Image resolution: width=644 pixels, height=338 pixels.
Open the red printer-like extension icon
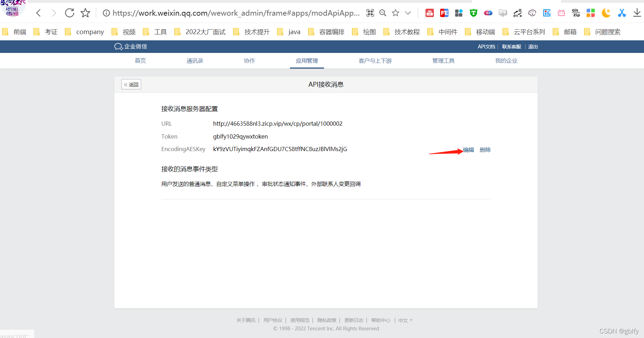[430, 13]
